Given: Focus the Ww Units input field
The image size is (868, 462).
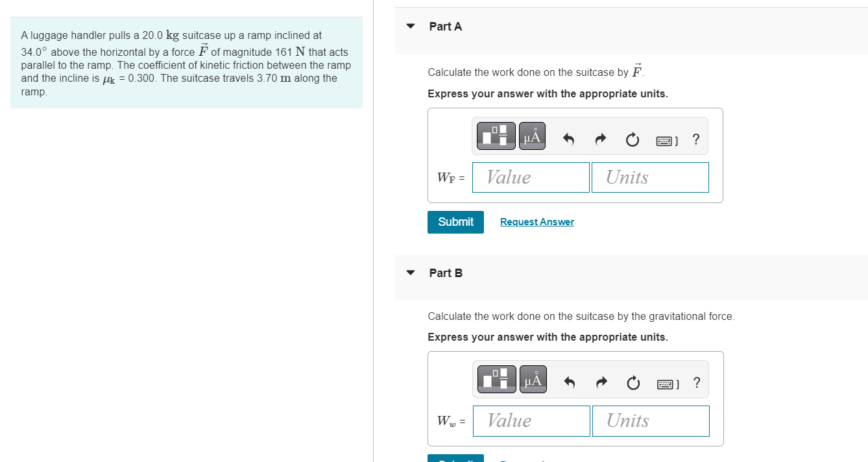Looking at the screenshot, I should tap(651, 420).
